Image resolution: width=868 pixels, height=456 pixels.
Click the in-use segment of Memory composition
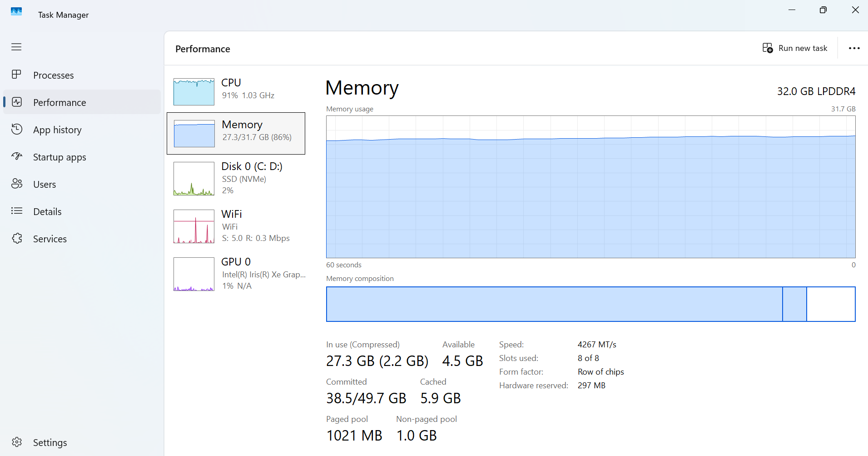pos(554,304)
